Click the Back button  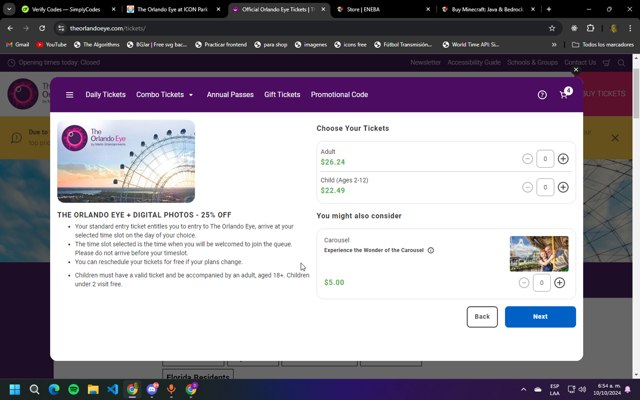click(x=482, y=317)
